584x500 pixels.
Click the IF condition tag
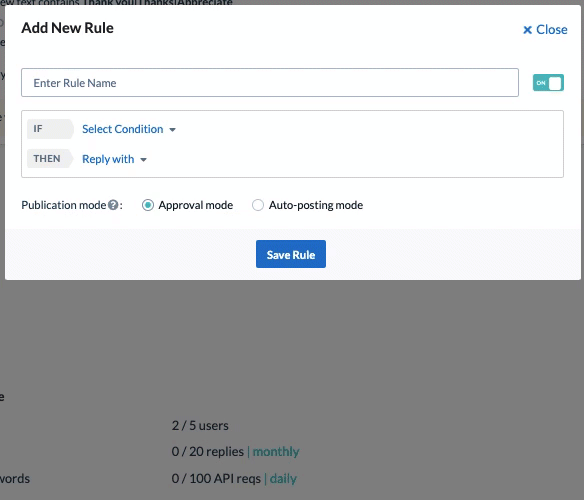[50, 129]
